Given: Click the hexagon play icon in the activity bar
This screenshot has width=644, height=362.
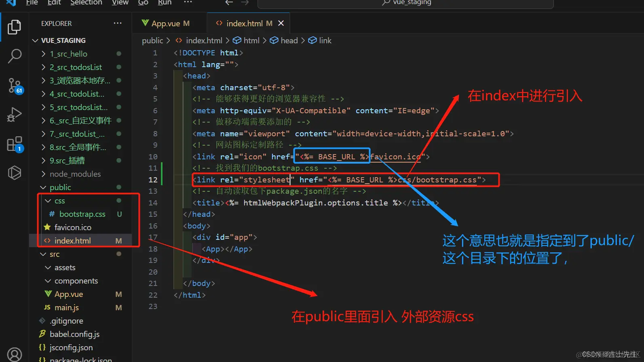Looking at the screenshot, I should point(15,173).
